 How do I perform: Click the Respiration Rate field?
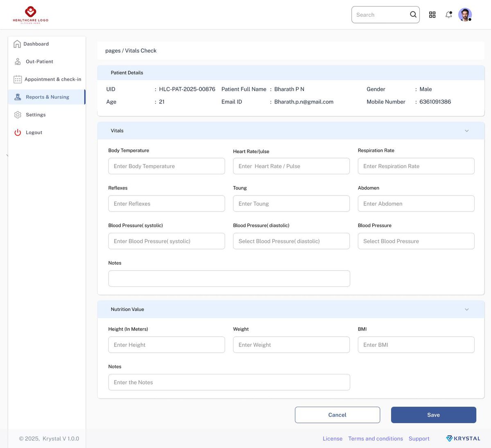[416, 166]
